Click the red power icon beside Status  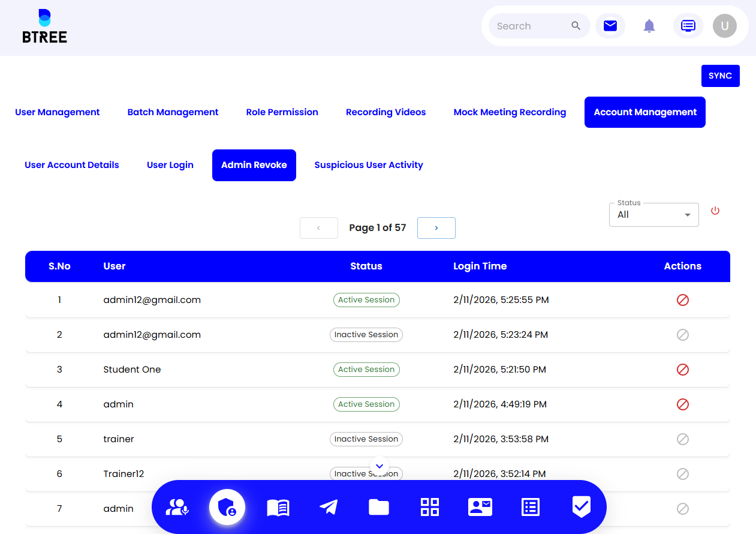point(715,211)
